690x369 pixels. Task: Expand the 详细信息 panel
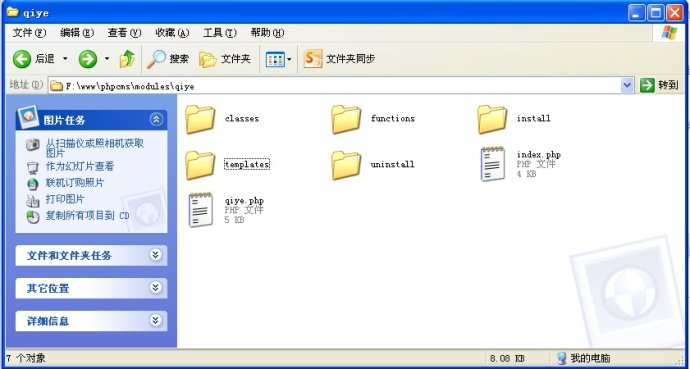click(155, 321)
